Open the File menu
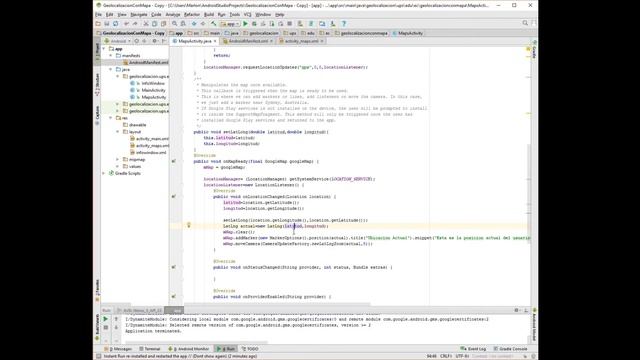Viewport: 640px width, 360px height. coord(98,15)
